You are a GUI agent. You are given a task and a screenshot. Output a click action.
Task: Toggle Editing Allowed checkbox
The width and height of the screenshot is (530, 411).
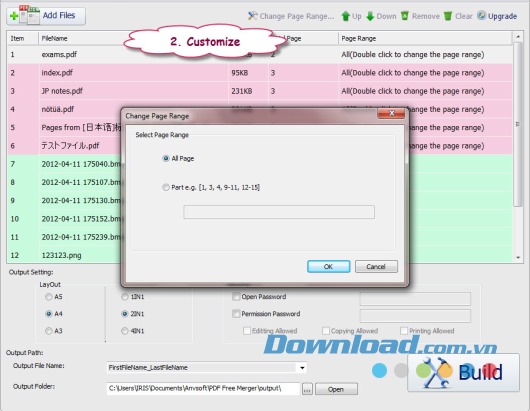tap(247, 331)
